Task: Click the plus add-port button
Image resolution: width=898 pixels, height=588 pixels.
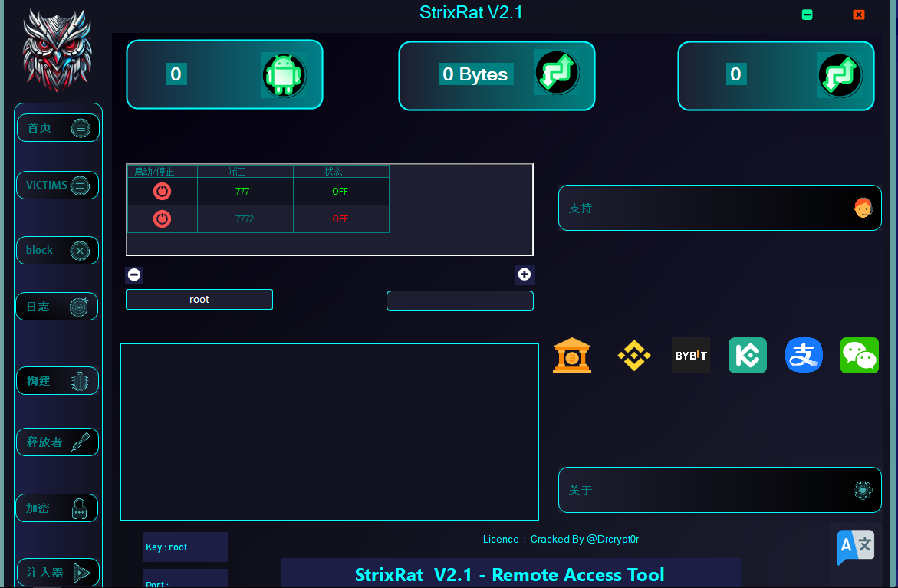Action: (524, 274)
